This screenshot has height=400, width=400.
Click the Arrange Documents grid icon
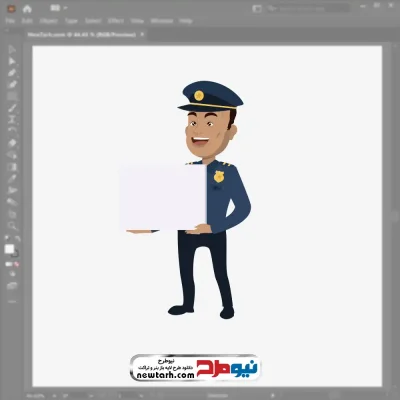(x=55, y=8)
